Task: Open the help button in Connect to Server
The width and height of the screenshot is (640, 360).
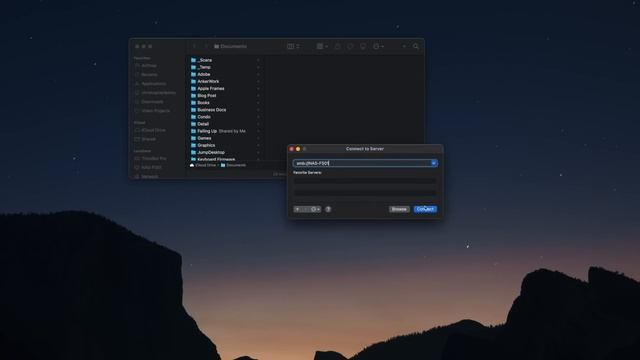Action: [328, 209]
